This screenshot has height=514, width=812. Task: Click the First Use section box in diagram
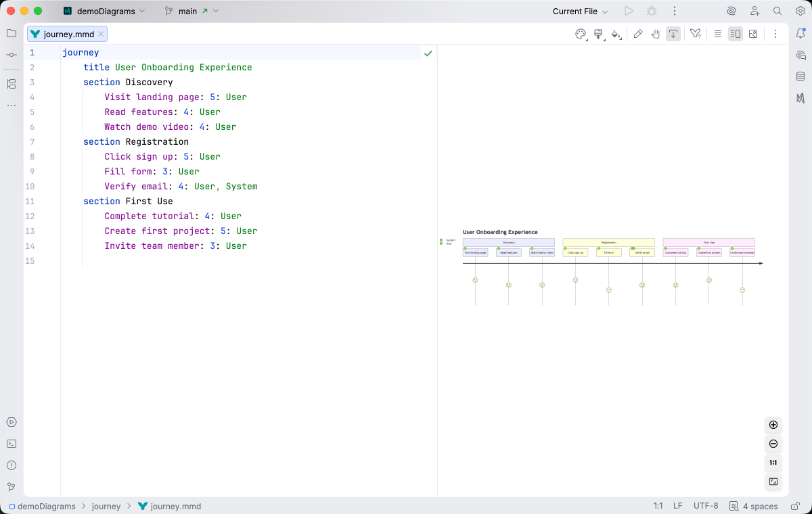coord(709,242)
